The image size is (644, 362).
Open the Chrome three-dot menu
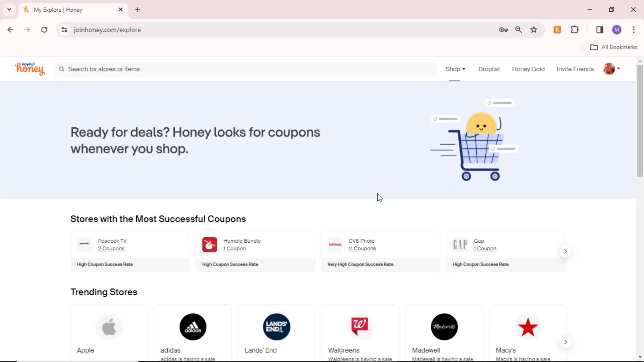click(634, 29)
